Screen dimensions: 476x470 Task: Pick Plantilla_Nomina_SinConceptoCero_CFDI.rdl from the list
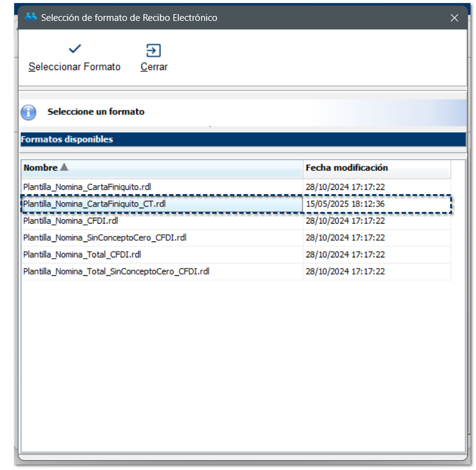coord(105,238)
